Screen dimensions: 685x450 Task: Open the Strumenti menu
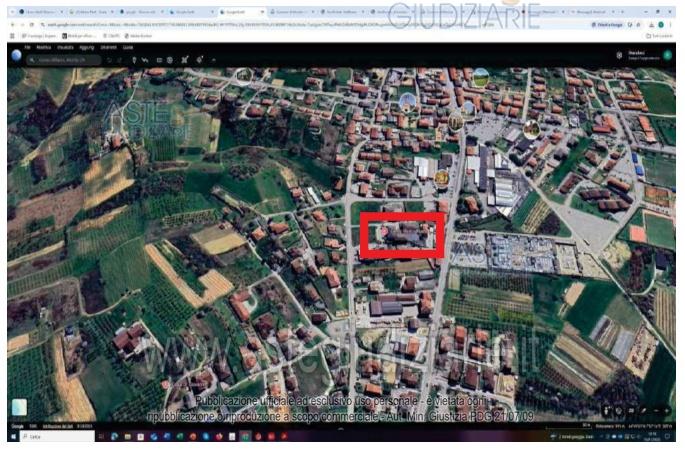(x=109, y=47)
